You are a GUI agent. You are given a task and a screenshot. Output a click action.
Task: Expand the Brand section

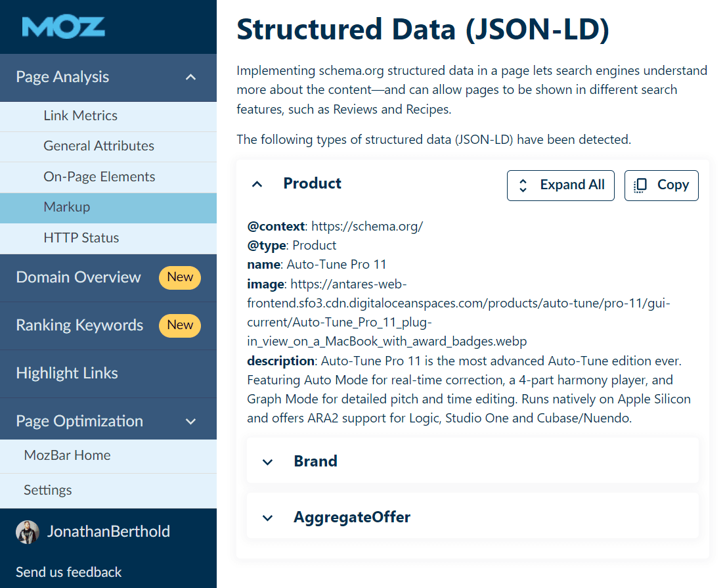coord(267,462)
